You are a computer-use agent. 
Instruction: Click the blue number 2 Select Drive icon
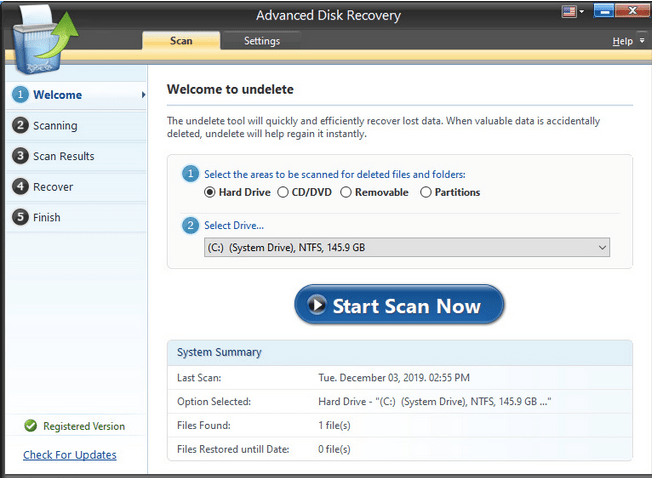coord(190,225)
